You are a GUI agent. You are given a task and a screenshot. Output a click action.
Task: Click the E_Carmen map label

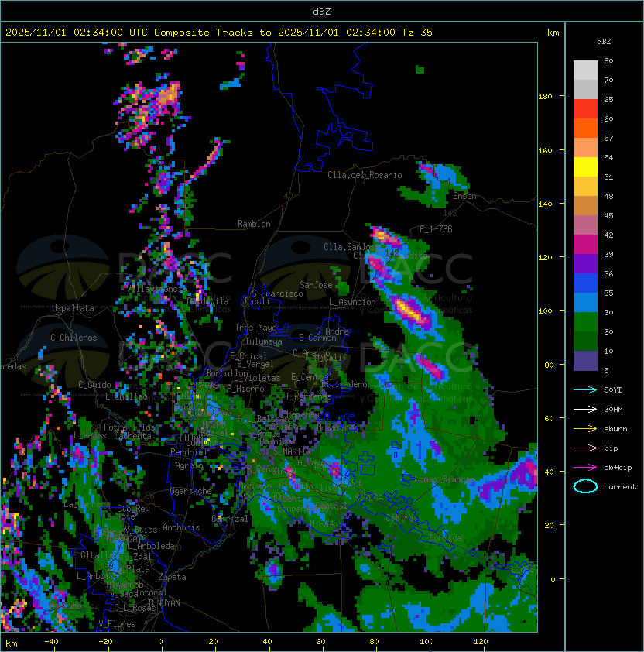point(317,338)
